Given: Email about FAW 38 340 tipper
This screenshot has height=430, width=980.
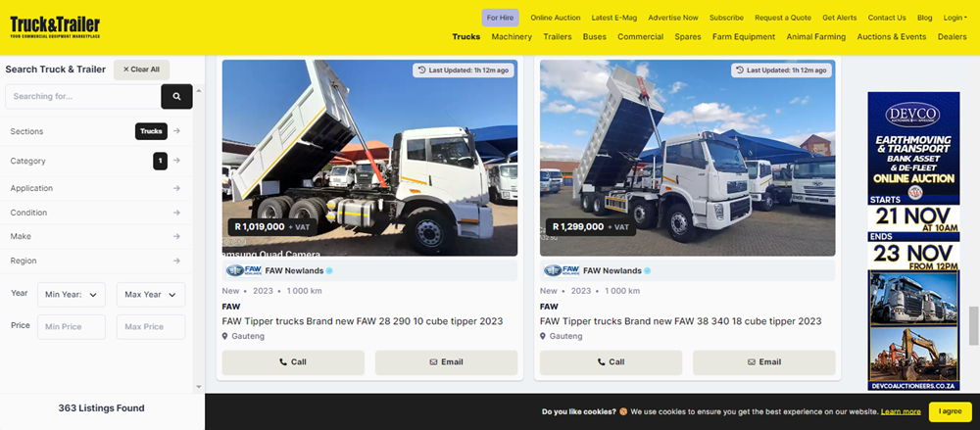Looking at the screenshot, I should point(763,362).
